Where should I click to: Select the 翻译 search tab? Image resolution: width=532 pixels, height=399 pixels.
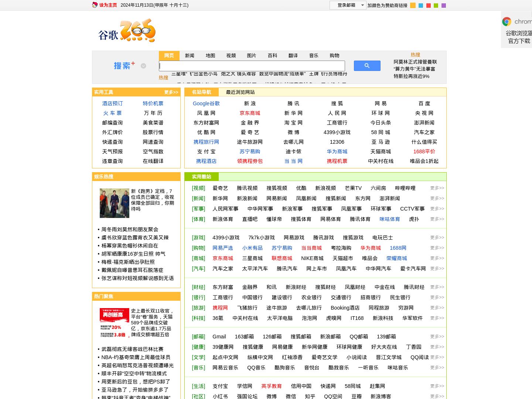tap(293, 55)
